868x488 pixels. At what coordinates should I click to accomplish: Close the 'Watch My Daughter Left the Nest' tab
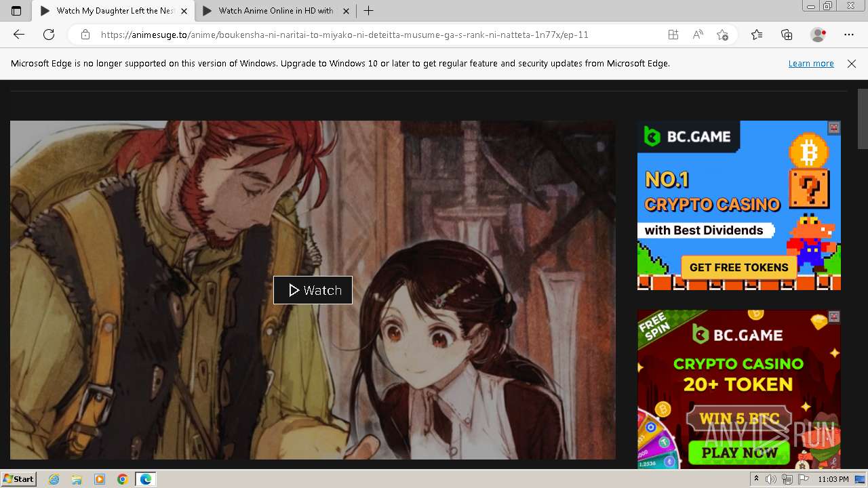click(x=184, y=11)
